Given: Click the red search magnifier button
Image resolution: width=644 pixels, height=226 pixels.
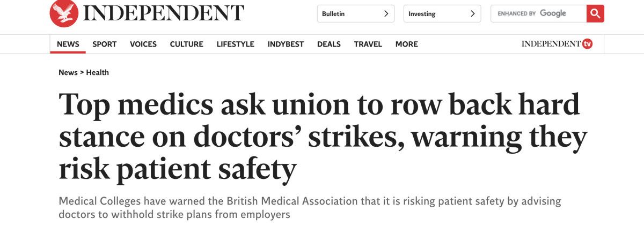Looking at the screenshot, I should tap(595, 13).
